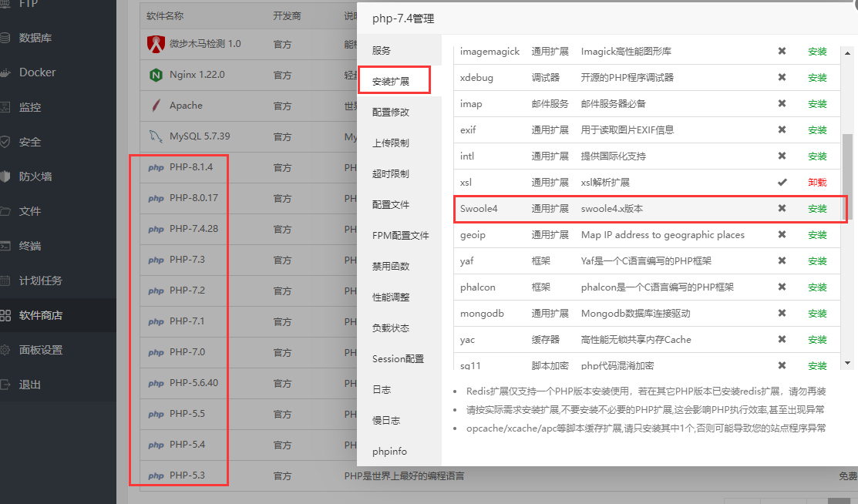Install the xdebug extension

(x=817, y=78)
